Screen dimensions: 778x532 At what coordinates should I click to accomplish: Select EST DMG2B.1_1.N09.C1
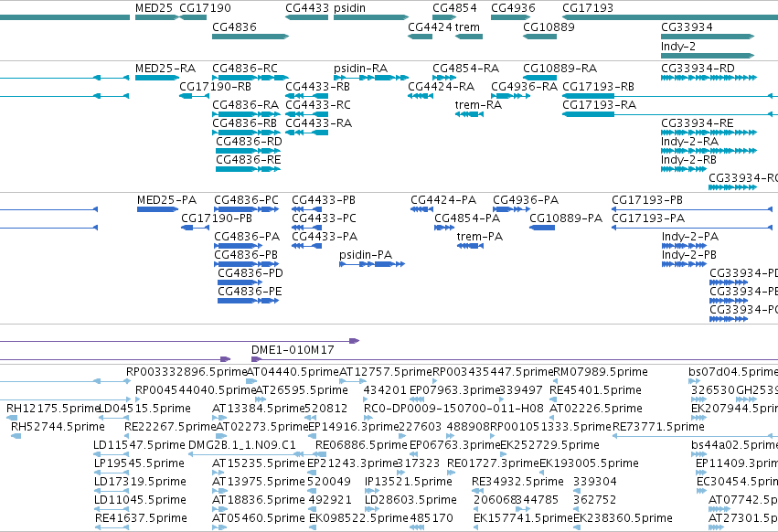[242, 444]
